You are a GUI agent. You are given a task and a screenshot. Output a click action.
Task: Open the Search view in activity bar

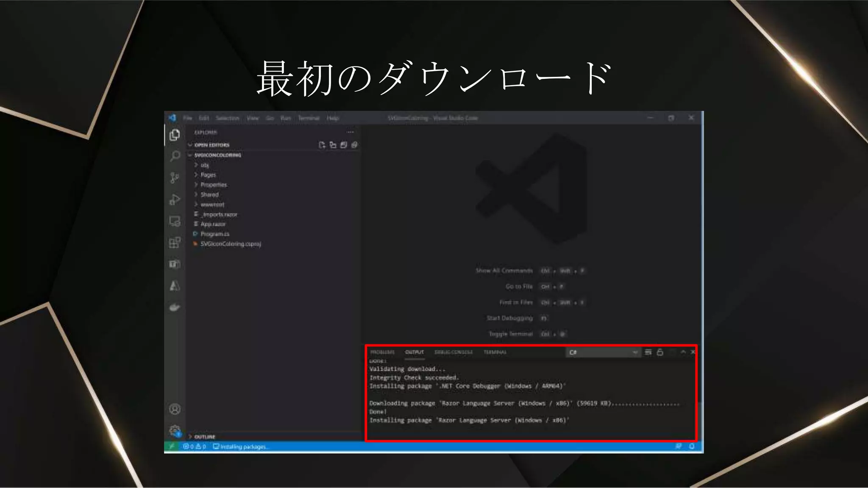[175, 156]
